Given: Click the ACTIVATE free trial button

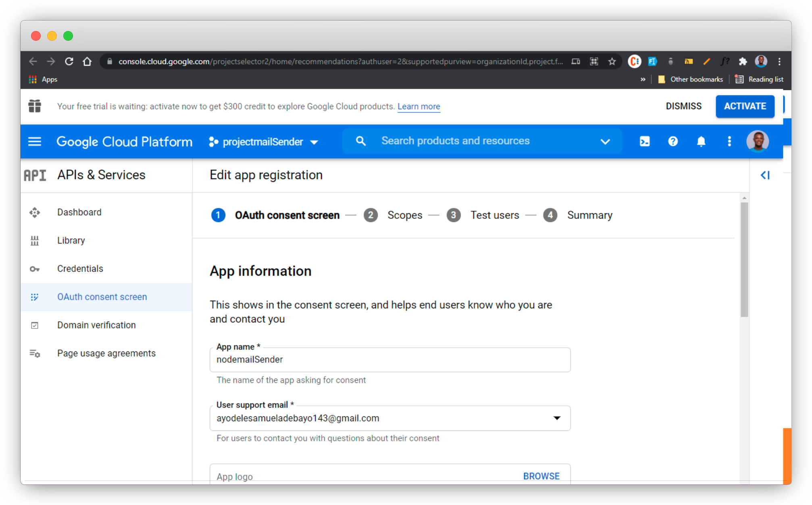Looking at the screenshot, I should pos(745,106).
